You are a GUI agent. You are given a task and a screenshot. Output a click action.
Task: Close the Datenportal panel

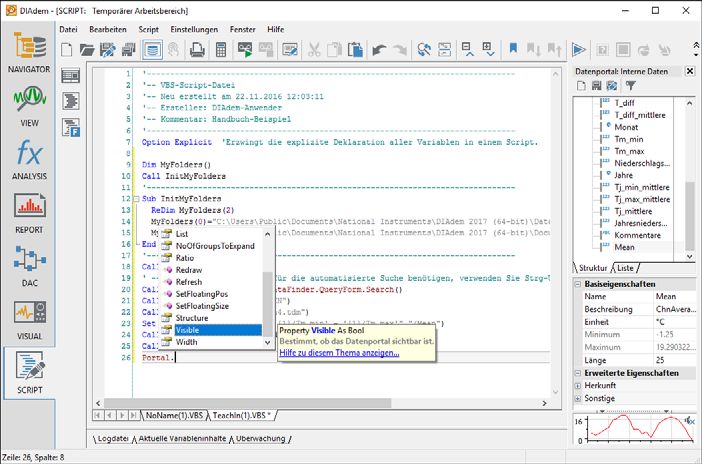click(x=690, y=71)
